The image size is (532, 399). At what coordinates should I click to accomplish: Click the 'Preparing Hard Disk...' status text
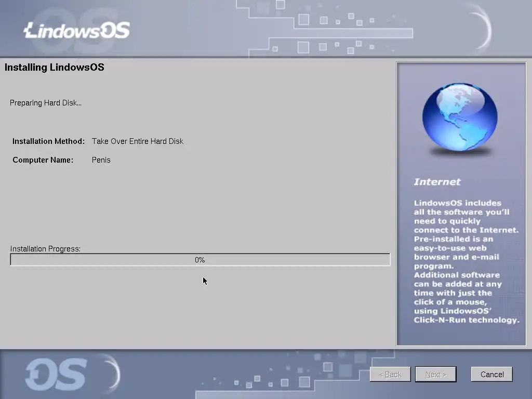[46, 103]
